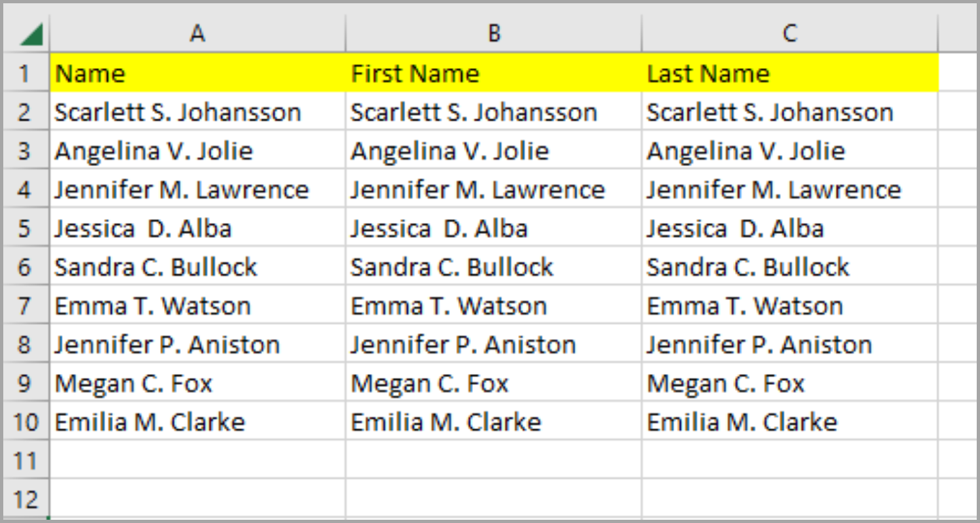980x523 pixels.
Task: Click Sandra C. Bullock in column B
Action: [452, 267]
